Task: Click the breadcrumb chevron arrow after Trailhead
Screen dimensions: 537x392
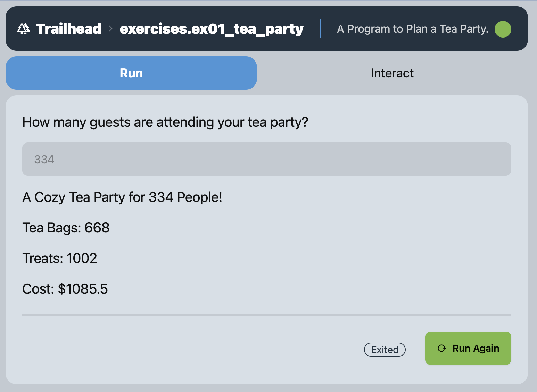Action: (x=110, y=29)
